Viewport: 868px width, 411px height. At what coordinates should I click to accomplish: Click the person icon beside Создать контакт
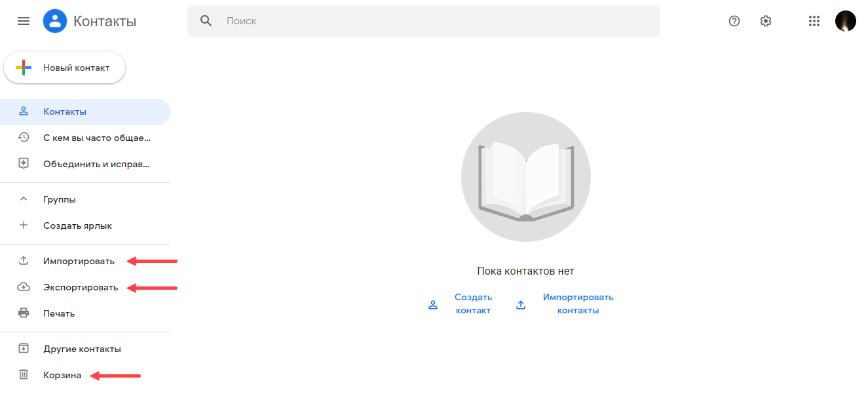(432, 305)
